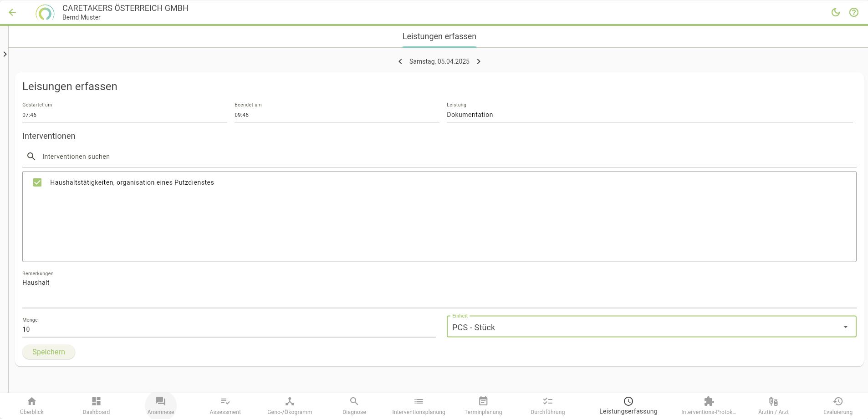The width and height of the screenshot is (868, 419).
Task: Click the Samstag, 05.04.2025 date label
Action: (439, 61)
